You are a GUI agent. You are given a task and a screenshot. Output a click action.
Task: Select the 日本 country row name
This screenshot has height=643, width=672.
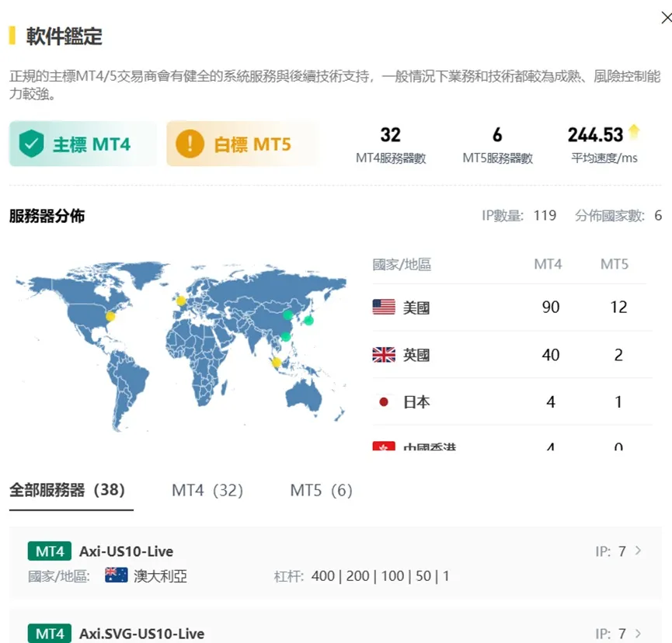(416, 402)
